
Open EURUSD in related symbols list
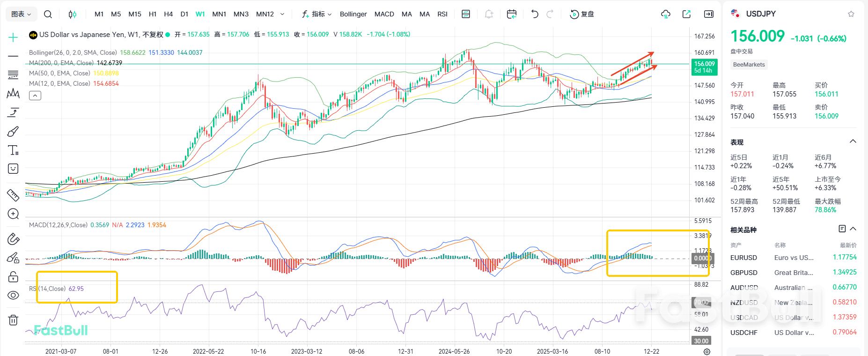tap(743, 258)
